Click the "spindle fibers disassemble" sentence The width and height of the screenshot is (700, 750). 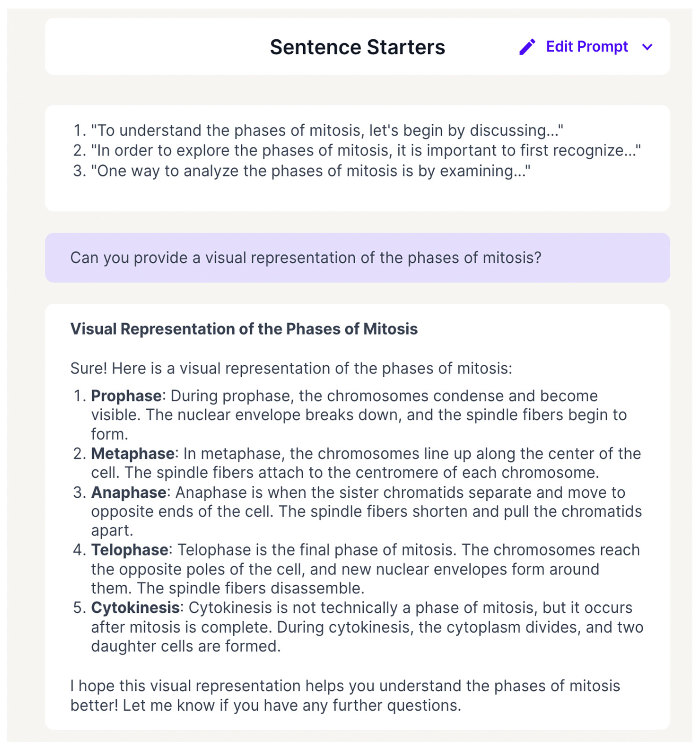tap(250, 588)
